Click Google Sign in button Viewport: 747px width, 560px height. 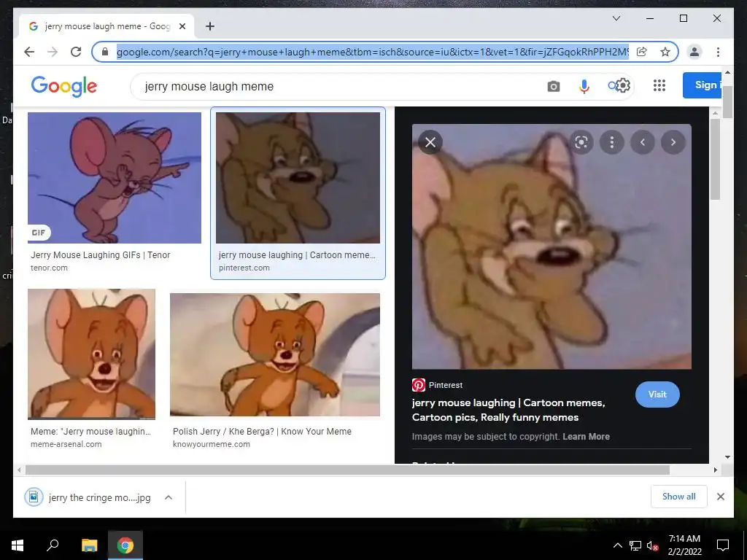(703, 85)
